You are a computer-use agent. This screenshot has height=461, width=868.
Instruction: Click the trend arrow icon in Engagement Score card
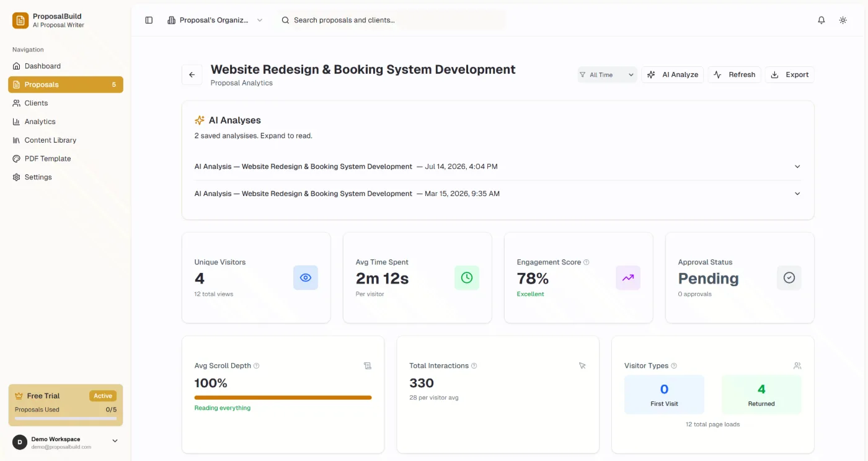tap(628, 278)
